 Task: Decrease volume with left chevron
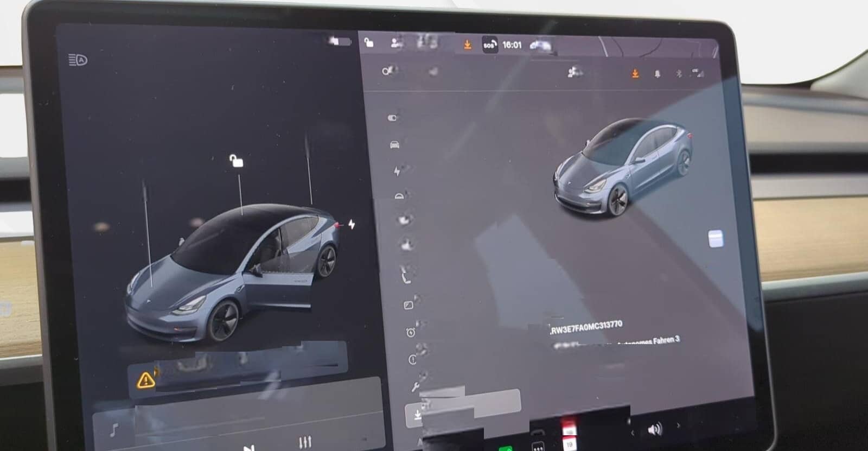pyautogui.click(x=632, y=433)
